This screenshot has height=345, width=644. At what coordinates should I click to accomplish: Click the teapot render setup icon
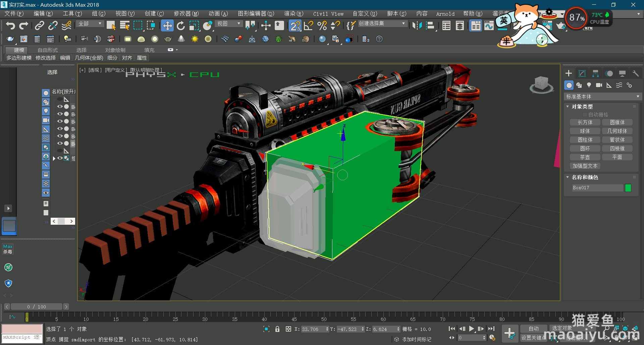(x=10, y=39)
